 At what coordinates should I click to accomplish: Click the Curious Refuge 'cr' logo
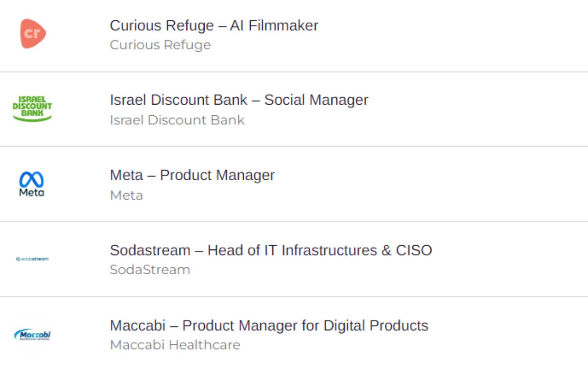pyautogui.click(x=33, y=34)
